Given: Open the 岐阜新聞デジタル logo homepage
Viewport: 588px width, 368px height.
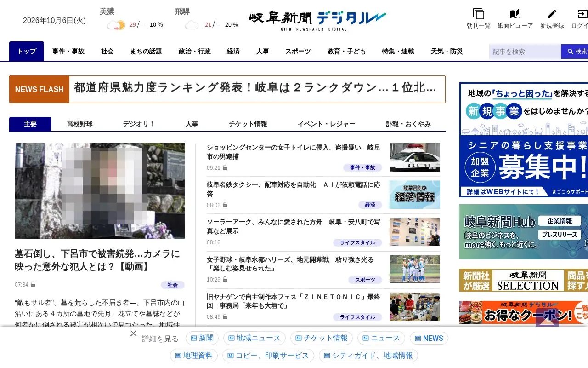Looking at the screenshot, I should click(317, 20).
